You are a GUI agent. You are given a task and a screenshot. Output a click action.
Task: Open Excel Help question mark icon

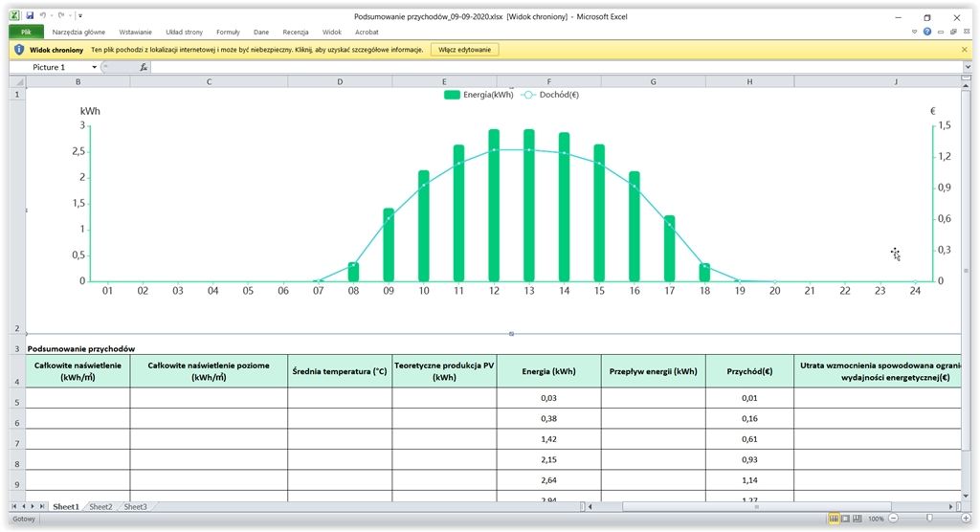(926, 32)
